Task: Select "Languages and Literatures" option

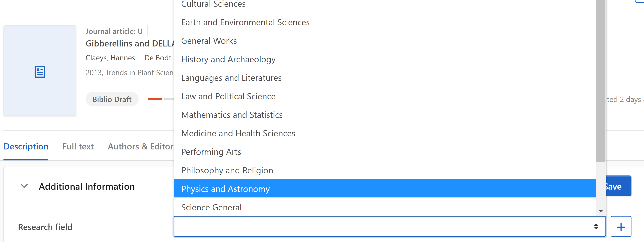Action: pos(231,78)
